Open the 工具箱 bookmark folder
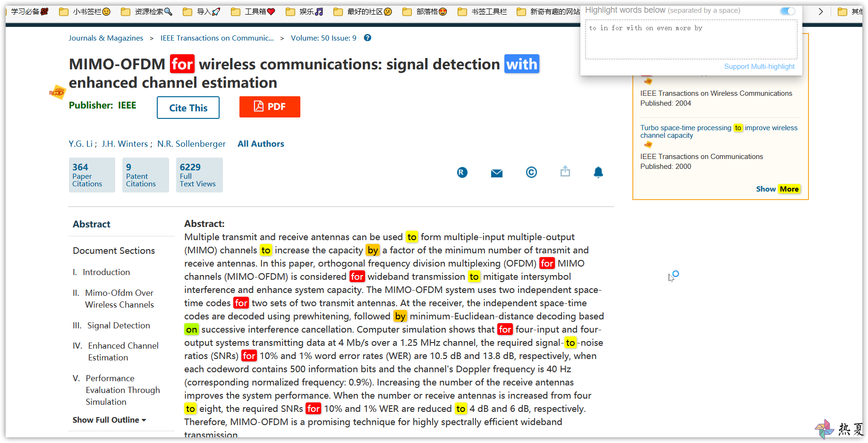868x443 pixels. pos(253,11)
